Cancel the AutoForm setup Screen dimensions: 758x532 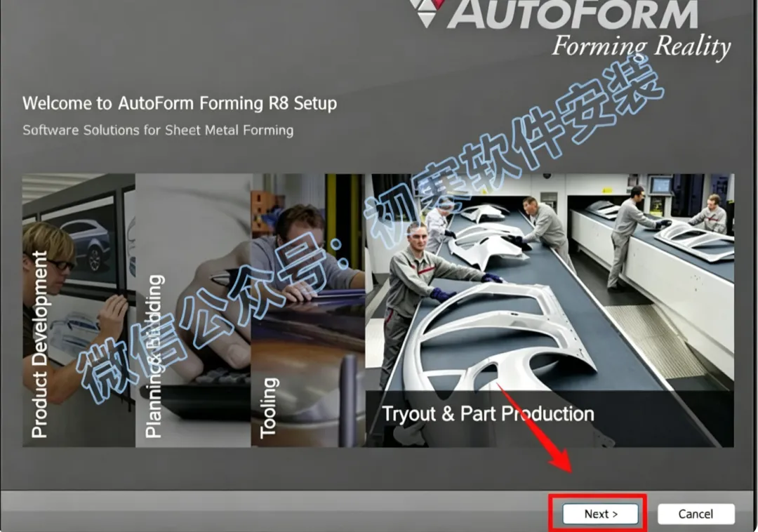coord(696,514)
